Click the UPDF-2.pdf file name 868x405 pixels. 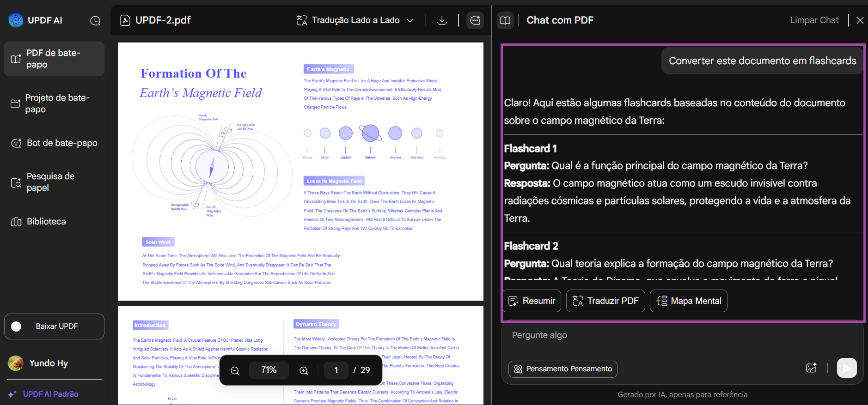click(163, 20)
